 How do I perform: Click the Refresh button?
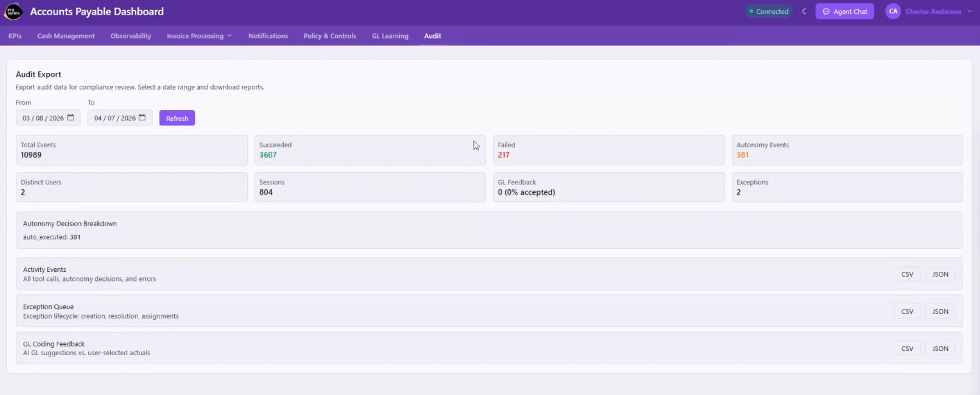(x=177, y=118)
